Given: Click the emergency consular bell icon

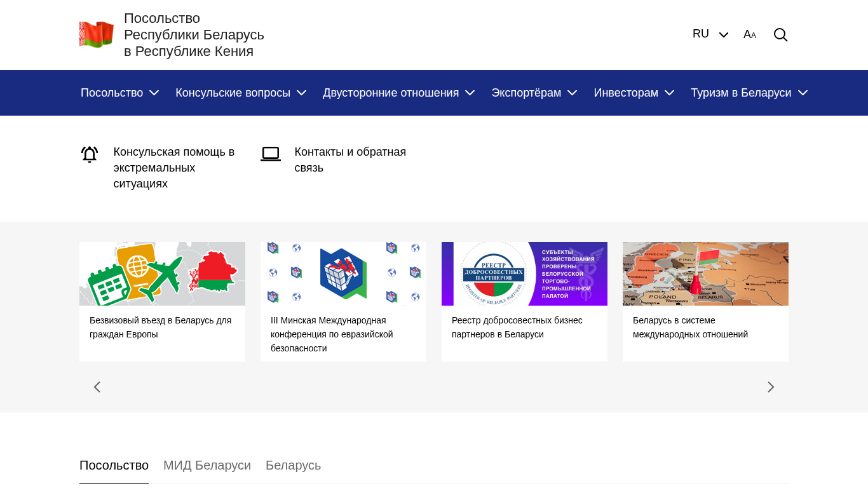Looking at the screenshot, I should pyautogui.click(x=90, y=154).
